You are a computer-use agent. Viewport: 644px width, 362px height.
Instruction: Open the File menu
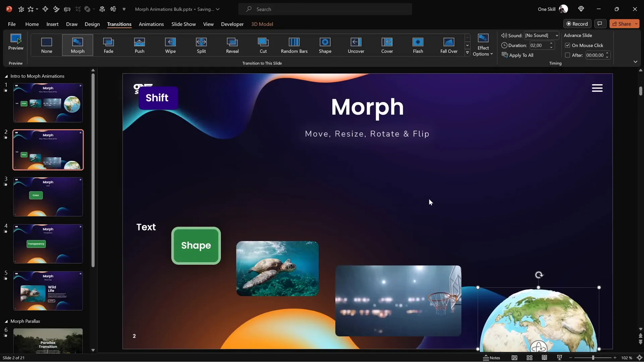point(12,24)
